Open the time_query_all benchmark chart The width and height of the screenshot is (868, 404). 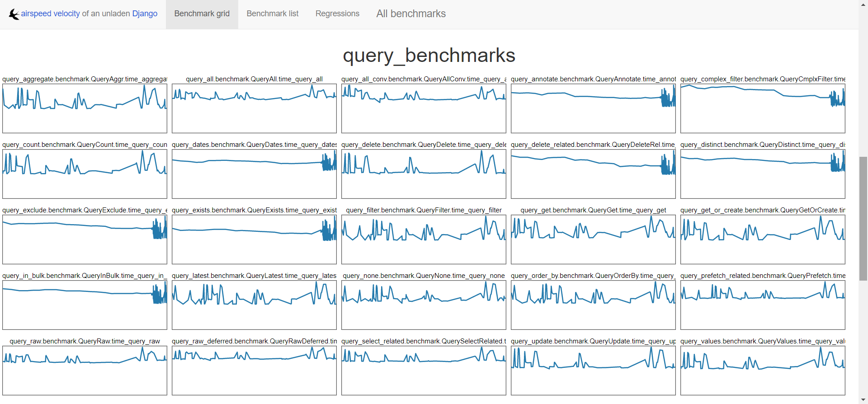[254, 108]
